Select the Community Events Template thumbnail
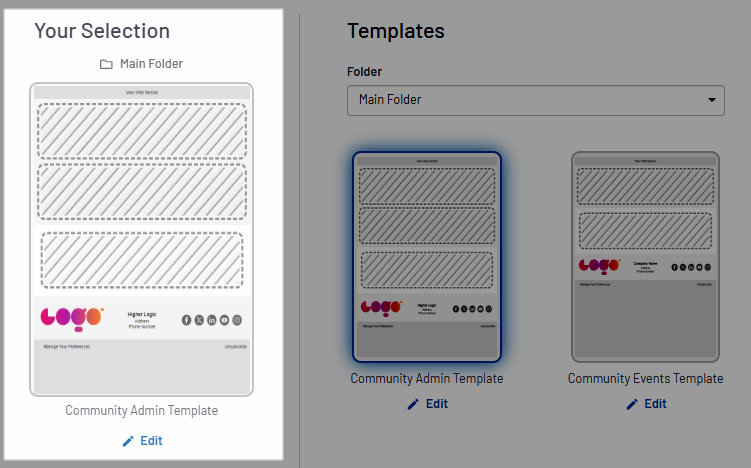 645,256
